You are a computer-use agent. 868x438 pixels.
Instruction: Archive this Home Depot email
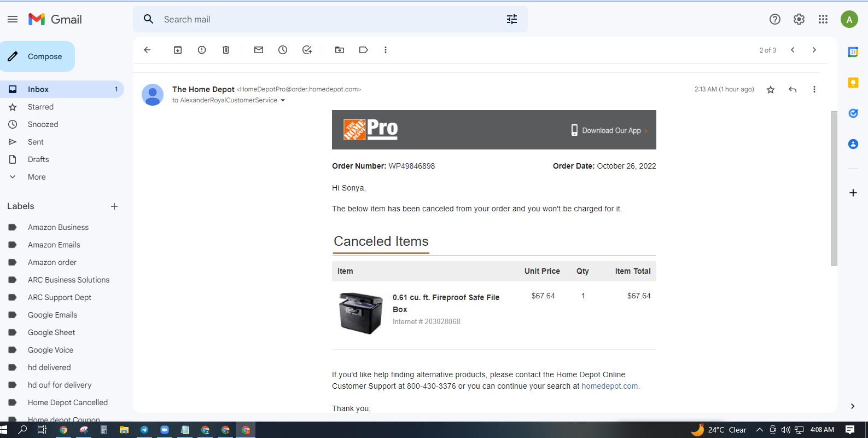point(178,50)
